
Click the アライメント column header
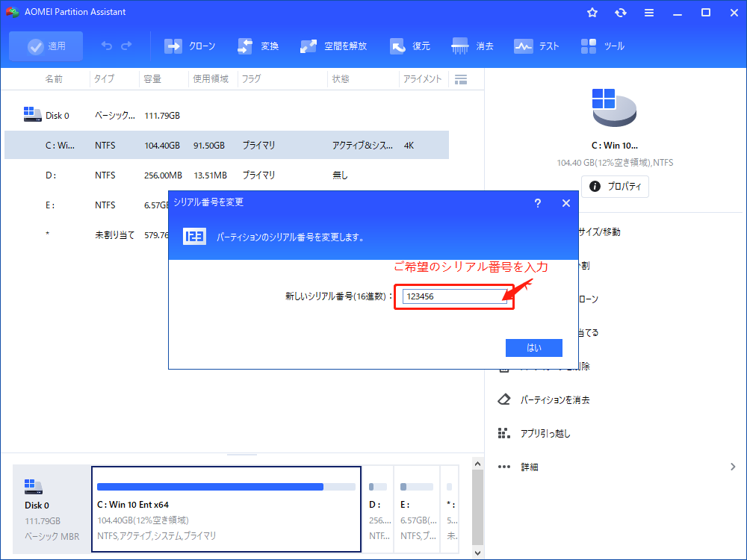click(x=422, y=79)
